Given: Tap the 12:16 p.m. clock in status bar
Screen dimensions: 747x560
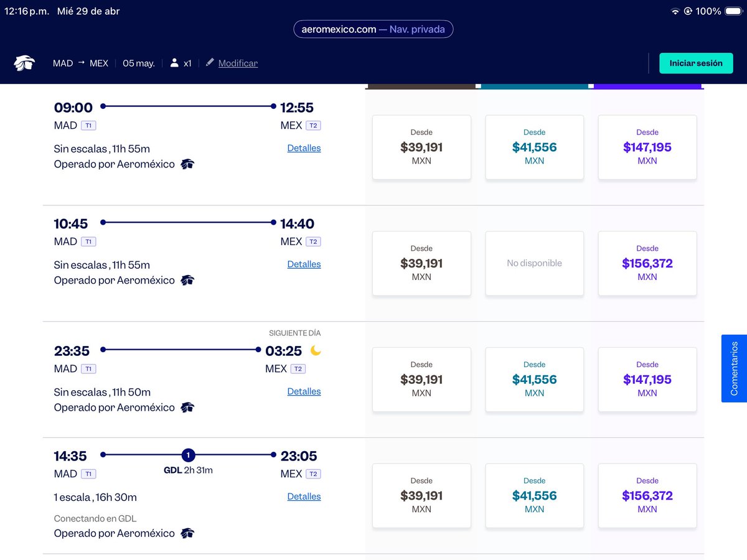Looking at the screenshot, I should click(x=26, y=11).
